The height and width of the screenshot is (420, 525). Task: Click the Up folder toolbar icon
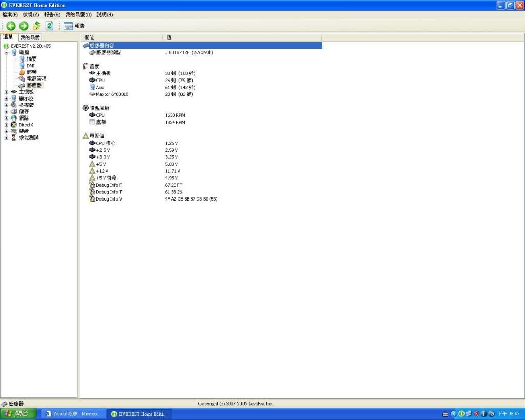coord(36,26)
